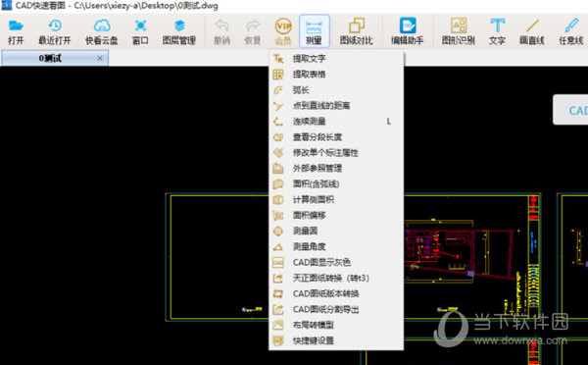Click the 提取文字 text icon

(x=278, y=59)
